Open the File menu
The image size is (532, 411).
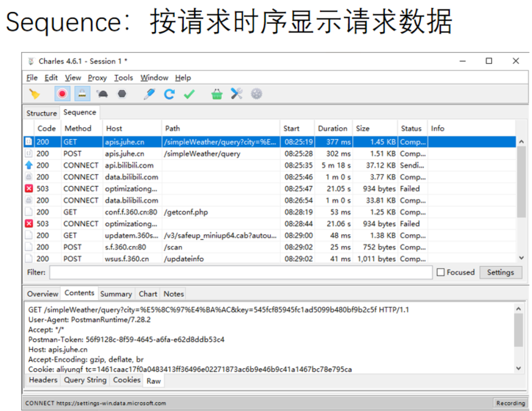(32, 77)
